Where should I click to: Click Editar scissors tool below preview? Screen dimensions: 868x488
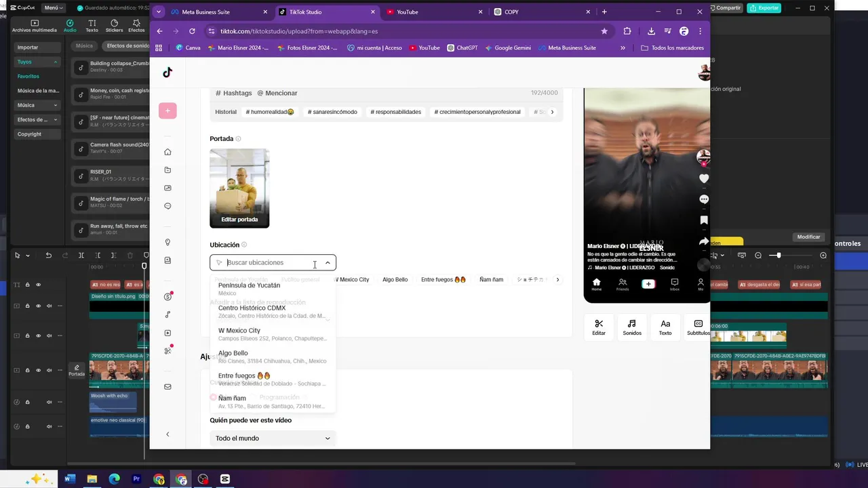tap(599, 327)
